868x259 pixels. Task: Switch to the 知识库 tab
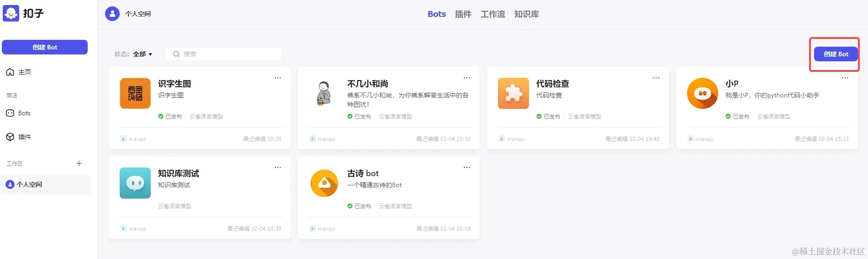[x=526, y=14]
